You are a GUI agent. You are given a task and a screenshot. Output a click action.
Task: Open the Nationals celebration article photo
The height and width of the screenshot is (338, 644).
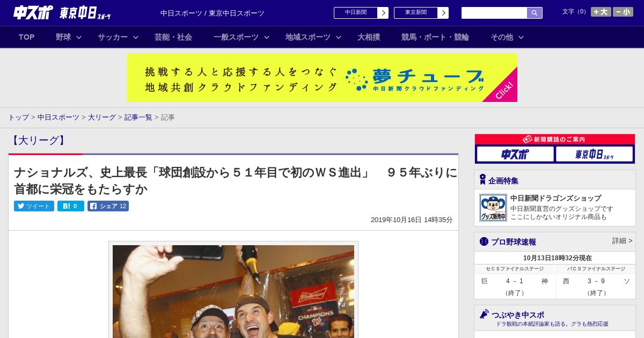pyautogui.click(x=233, y=291)
